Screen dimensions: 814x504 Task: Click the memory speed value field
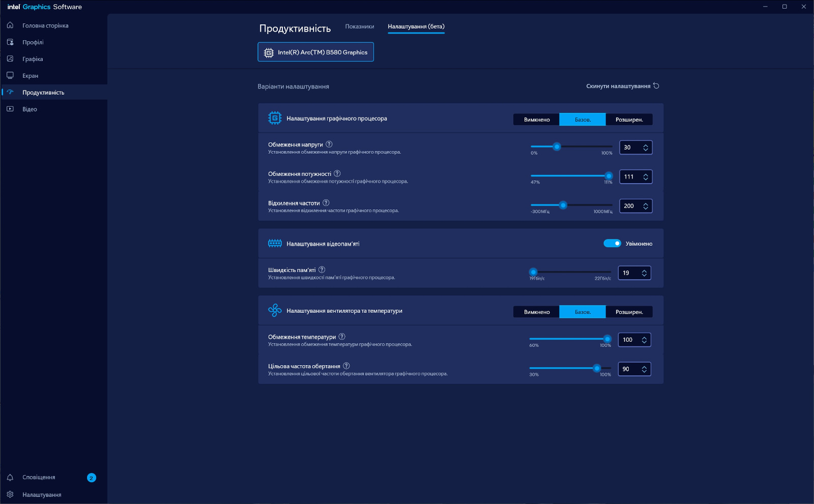(x=634, y=273)
